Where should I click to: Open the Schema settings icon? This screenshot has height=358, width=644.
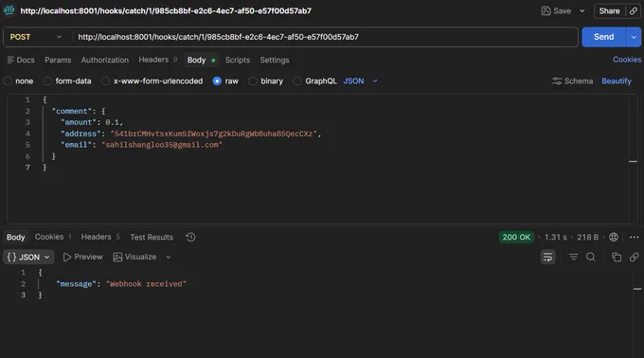coord(557,81)
